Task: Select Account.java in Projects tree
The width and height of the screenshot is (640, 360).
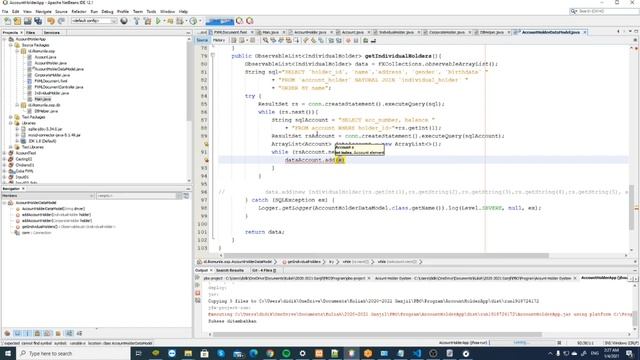Action: pos(45,57)
